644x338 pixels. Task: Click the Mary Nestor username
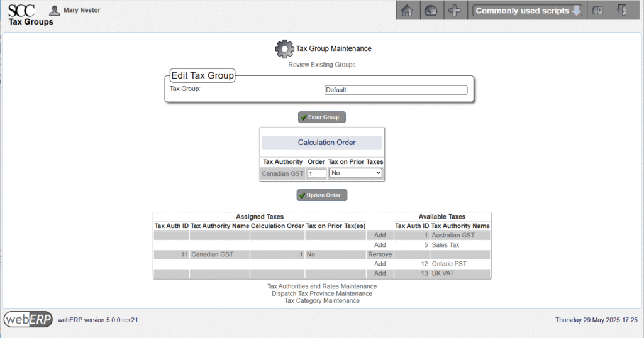tap(82, 10)
